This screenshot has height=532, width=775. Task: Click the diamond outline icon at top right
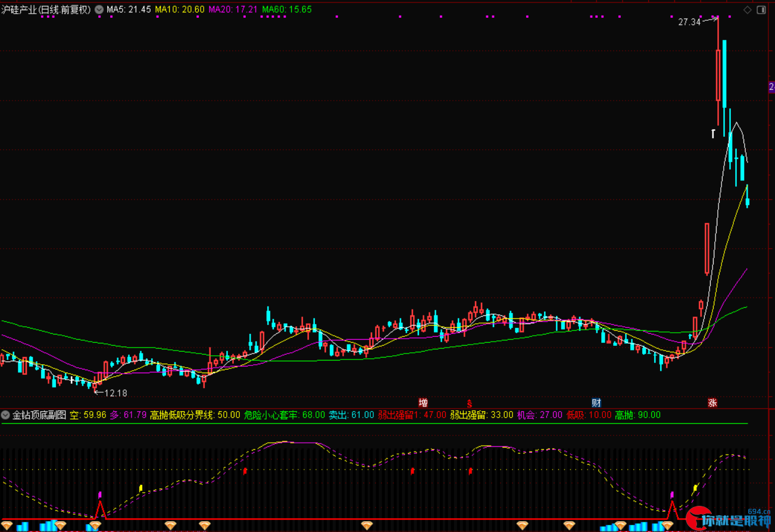(x=748, y=10)
